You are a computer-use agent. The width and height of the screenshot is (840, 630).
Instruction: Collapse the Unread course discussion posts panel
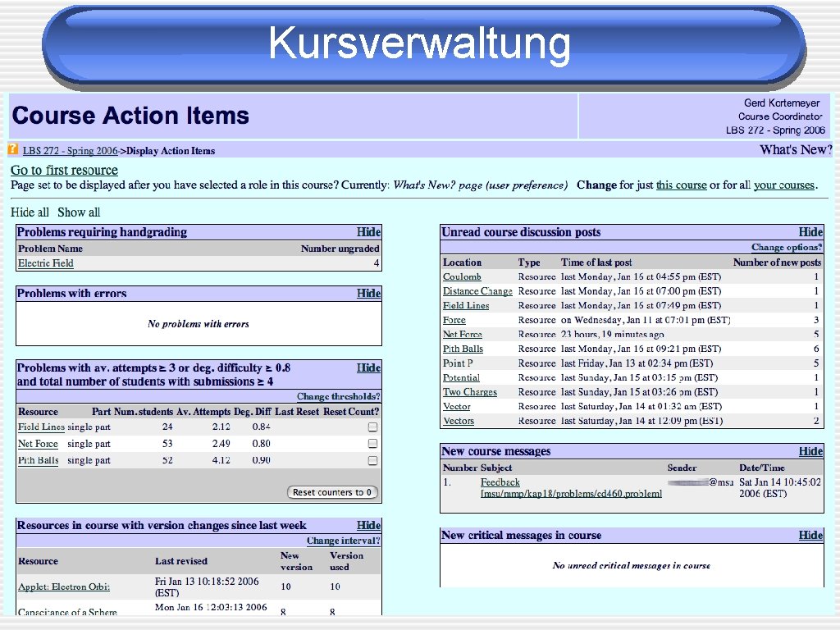click(x=810, y=232)
